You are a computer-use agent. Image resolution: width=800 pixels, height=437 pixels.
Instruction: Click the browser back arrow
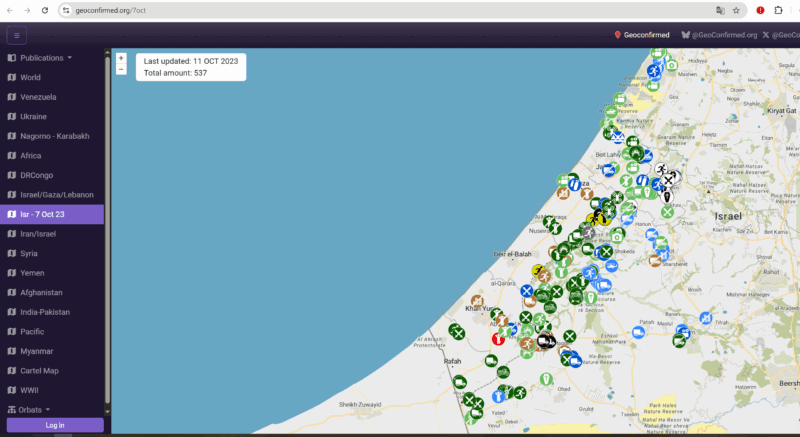(9, 10)
